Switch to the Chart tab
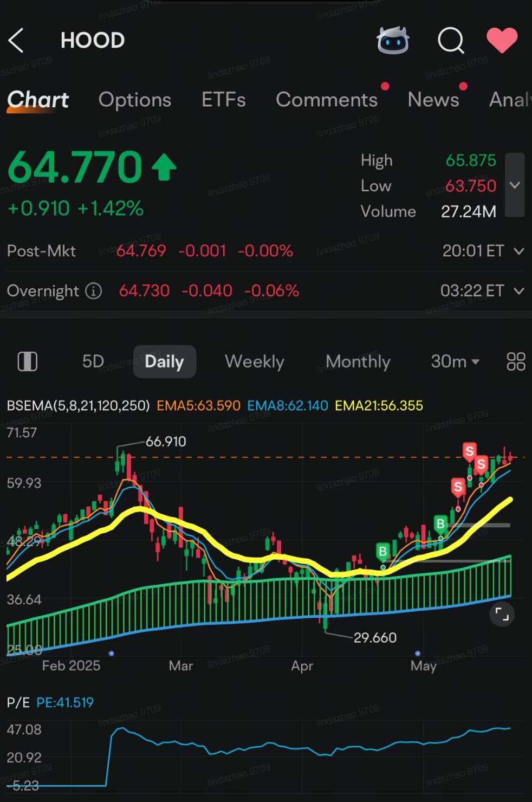 [38, 100]
